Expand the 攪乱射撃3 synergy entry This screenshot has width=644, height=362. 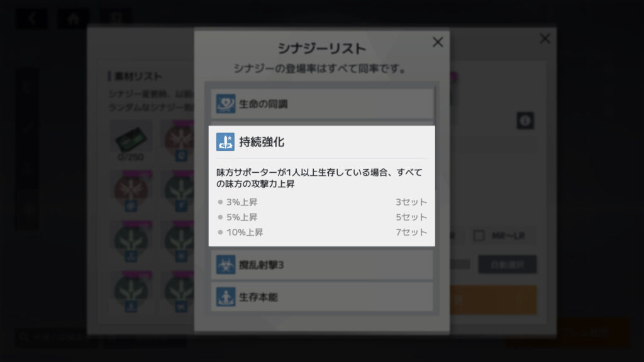[x=322, y=265]
